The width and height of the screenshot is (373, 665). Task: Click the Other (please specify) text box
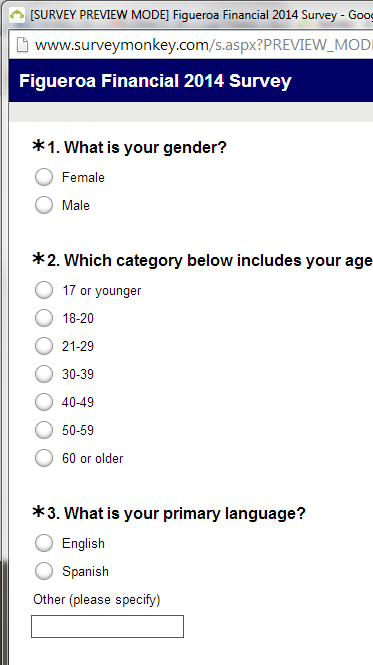tap(107, 626)
